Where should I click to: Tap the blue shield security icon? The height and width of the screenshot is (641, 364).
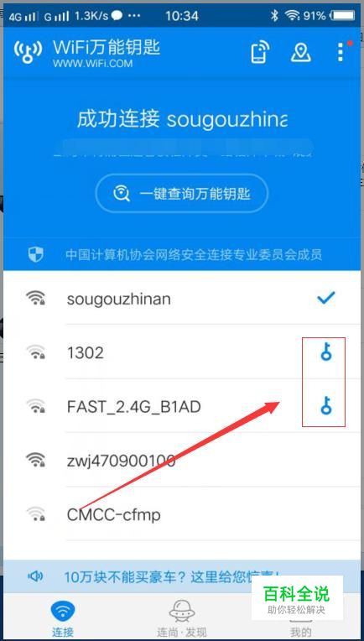(35, 255)
